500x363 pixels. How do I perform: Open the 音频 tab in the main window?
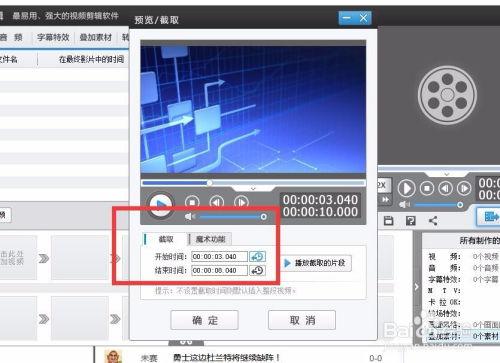(11, 37)
